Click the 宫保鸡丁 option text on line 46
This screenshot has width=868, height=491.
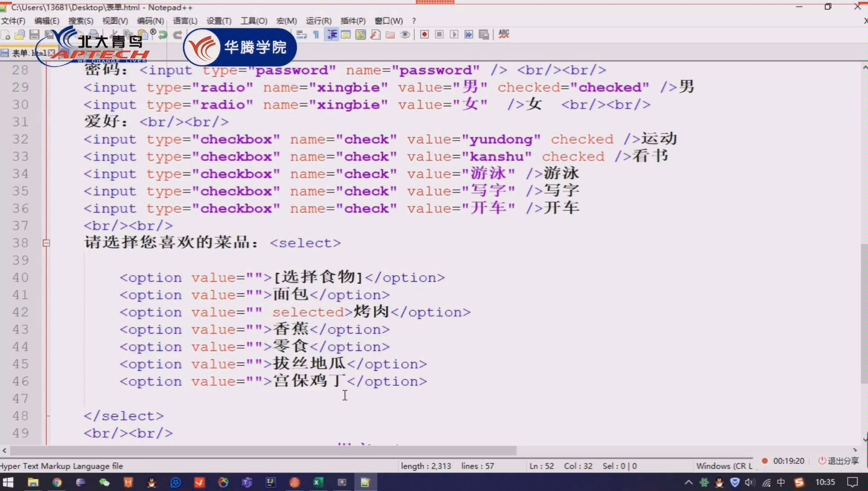point(309,381)
